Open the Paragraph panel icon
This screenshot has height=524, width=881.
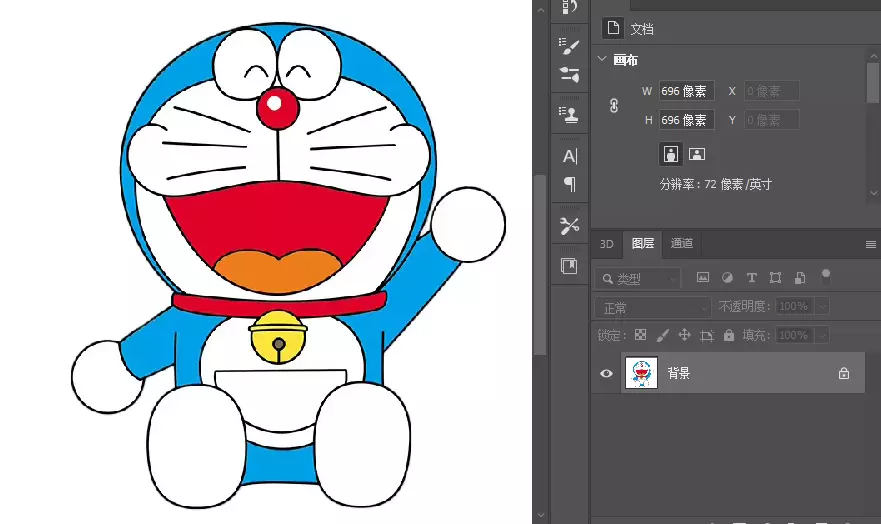pos(570,184)
